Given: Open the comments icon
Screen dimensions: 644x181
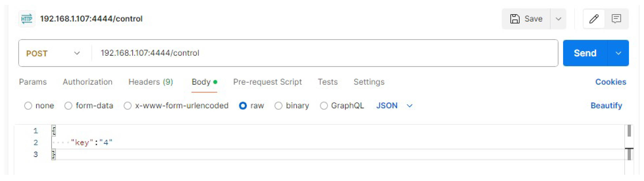Looking at the screenshot, I should point(616,19).
